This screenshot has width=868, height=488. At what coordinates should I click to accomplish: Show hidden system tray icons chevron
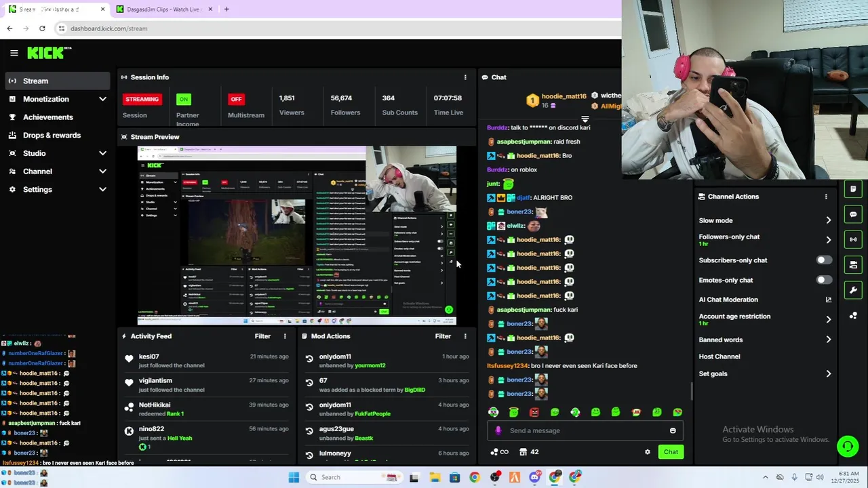point(766,477)
